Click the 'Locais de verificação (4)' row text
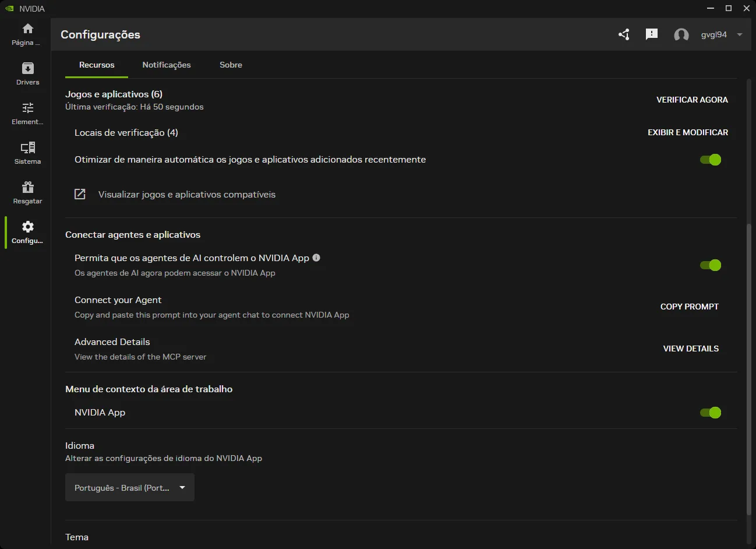756x549 pixels. 126,132
